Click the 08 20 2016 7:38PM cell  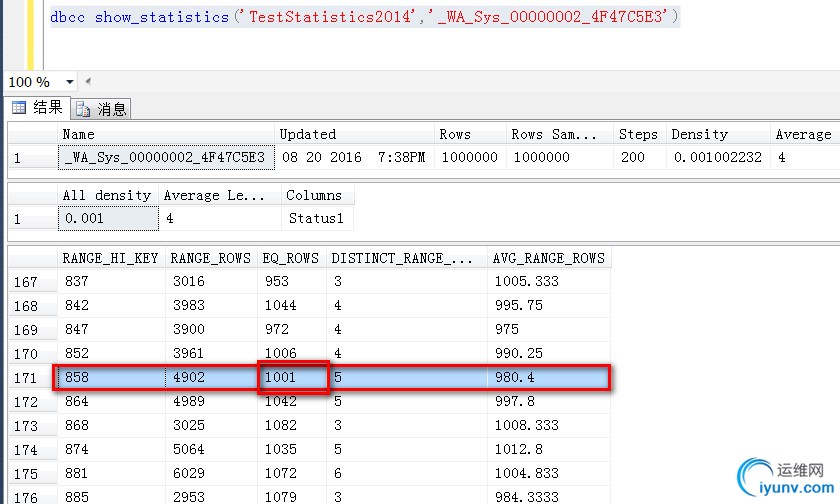[354, 157]
